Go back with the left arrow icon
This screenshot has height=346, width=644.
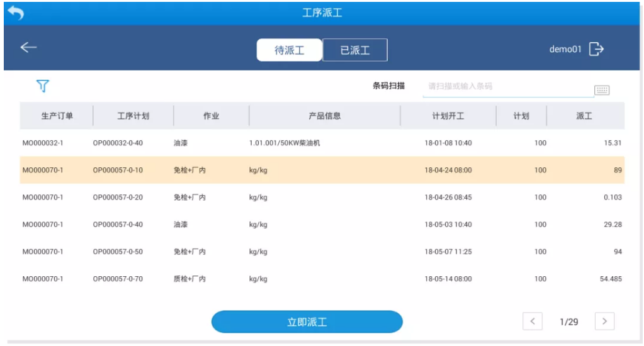click(x=29, y=48)
